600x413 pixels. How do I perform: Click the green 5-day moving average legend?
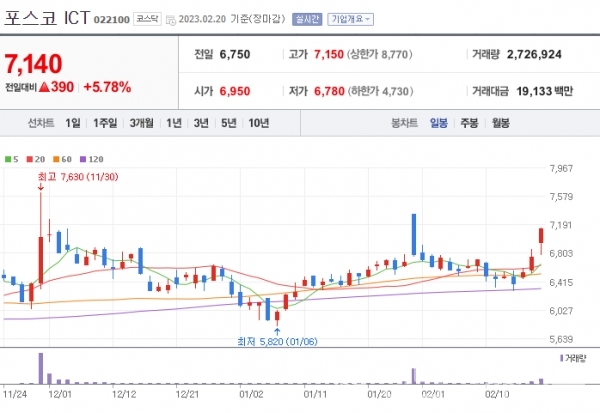[x=10, y=159]
